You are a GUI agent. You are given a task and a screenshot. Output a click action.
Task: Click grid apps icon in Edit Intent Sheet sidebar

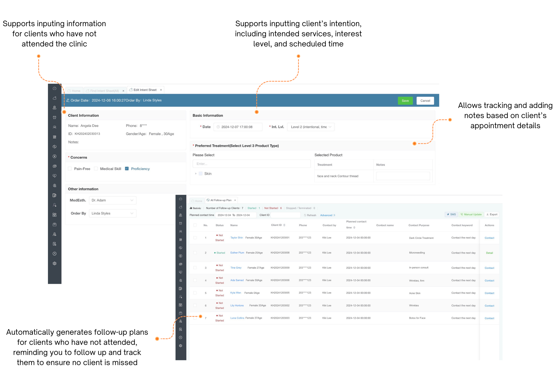(x=55, y=215)
